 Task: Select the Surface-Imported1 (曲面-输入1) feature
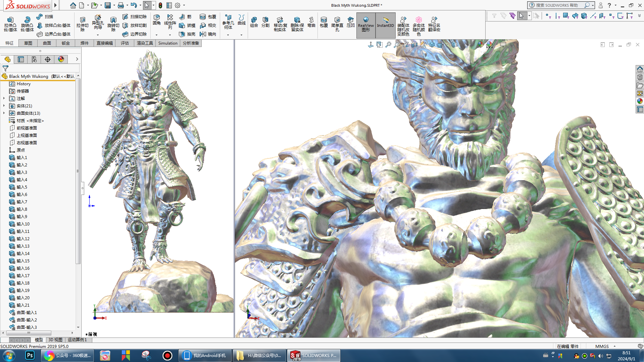pyautogui.click(x=23, y=313)
